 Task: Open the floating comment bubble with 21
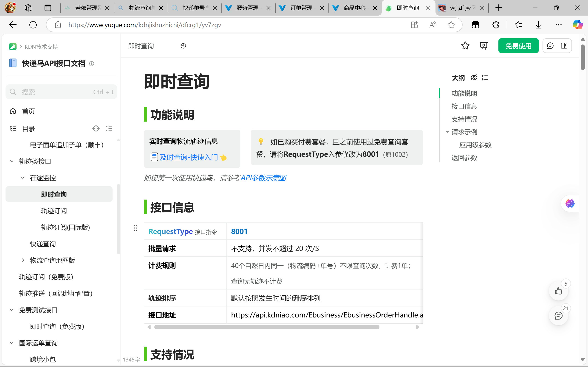(558, 316)
